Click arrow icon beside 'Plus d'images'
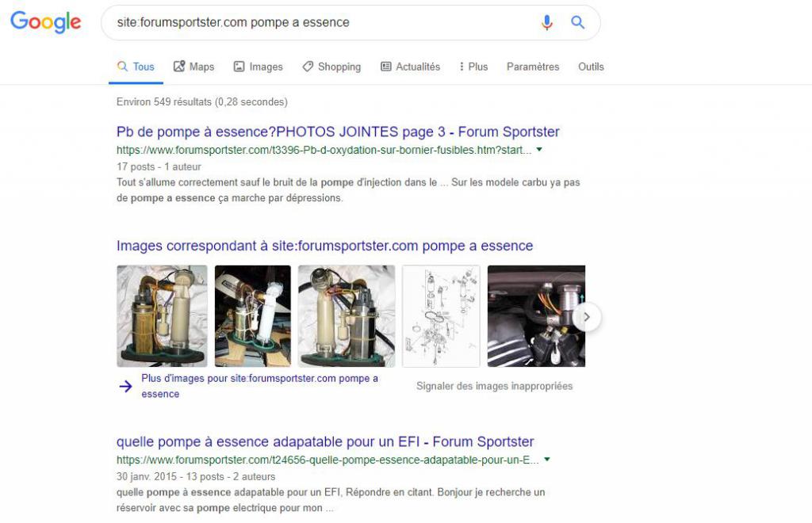The height and width of the screenshot is (523, 812). pos(126,386)
